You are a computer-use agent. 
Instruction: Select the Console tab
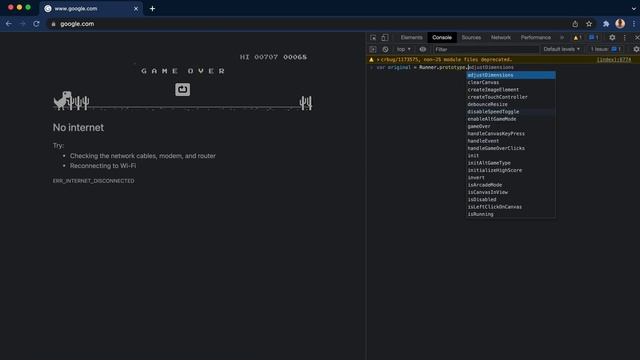[442, 38]
